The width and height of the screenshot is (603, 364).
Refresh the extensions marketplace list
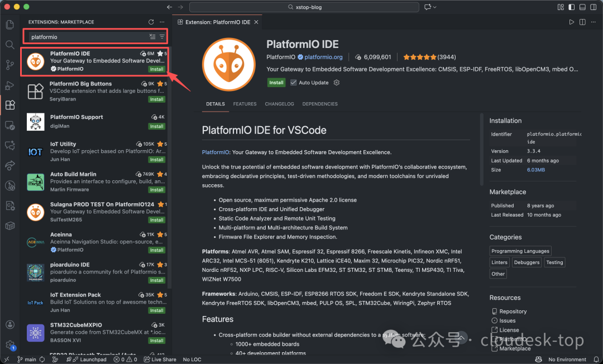[x=151, y=22]
